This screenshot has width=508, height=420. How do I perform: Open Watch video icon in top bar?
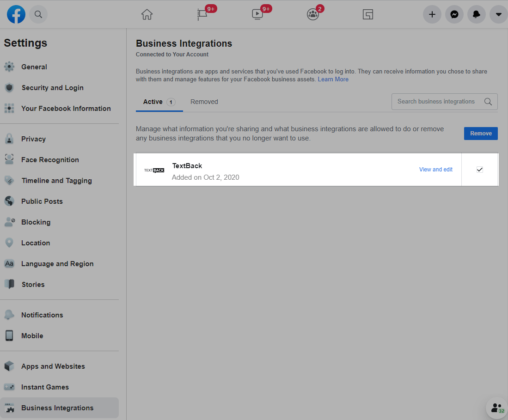(257, 14)
